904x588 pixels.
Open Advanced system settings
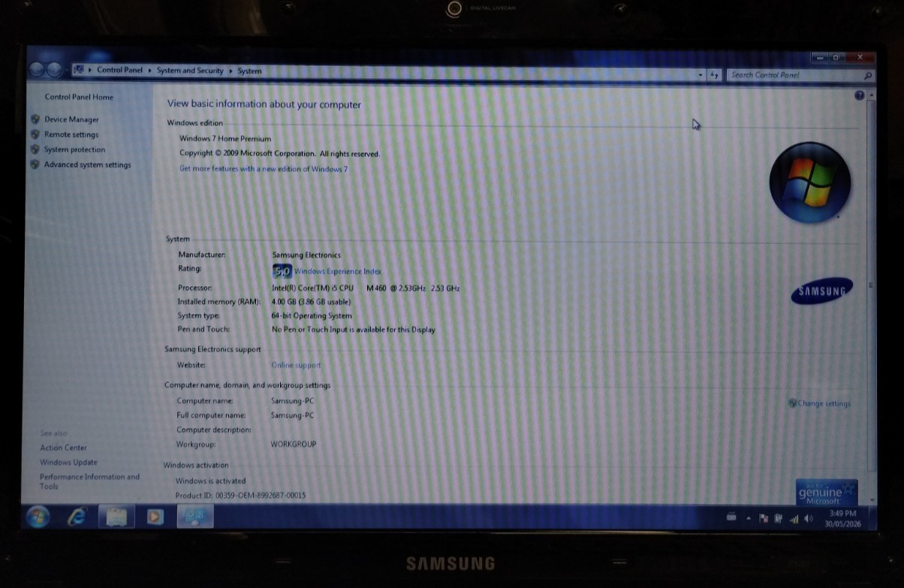(87, 164)
